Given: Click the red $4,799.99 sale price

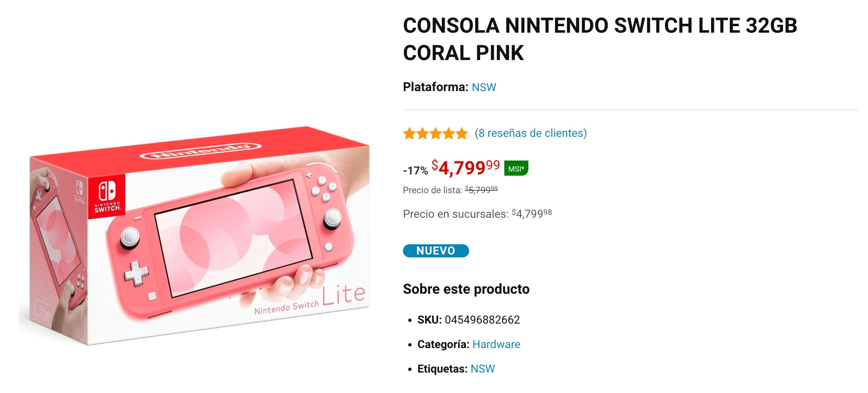Looking at the screenshot, I should (x=465, y=167).
